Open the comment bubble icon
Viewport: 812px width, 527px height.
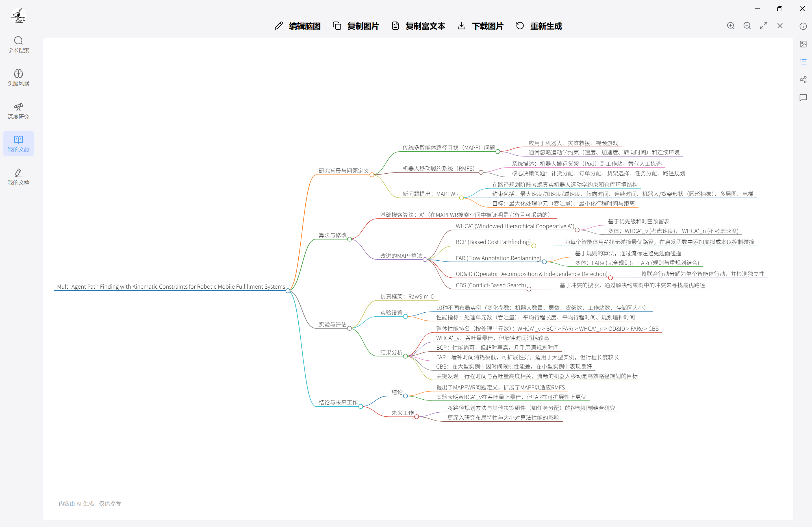point(803,97)
